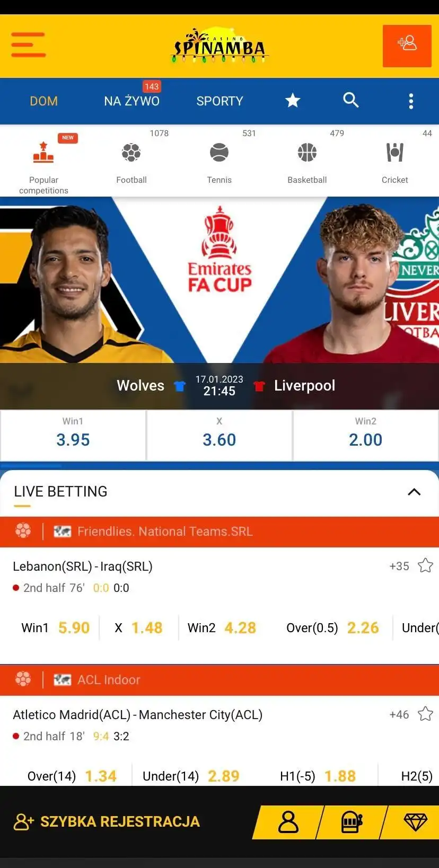Viewport: 439px width, 868px height.
Task: Collapse the LIVE BETTING section
Action: [414, 492]
